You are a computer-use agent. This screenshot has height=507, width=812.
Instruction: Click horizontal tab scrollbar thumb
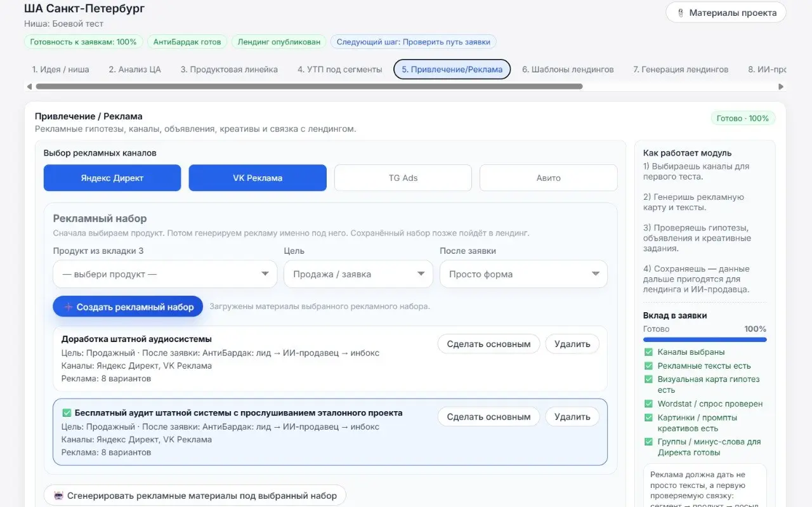point(309,86)
